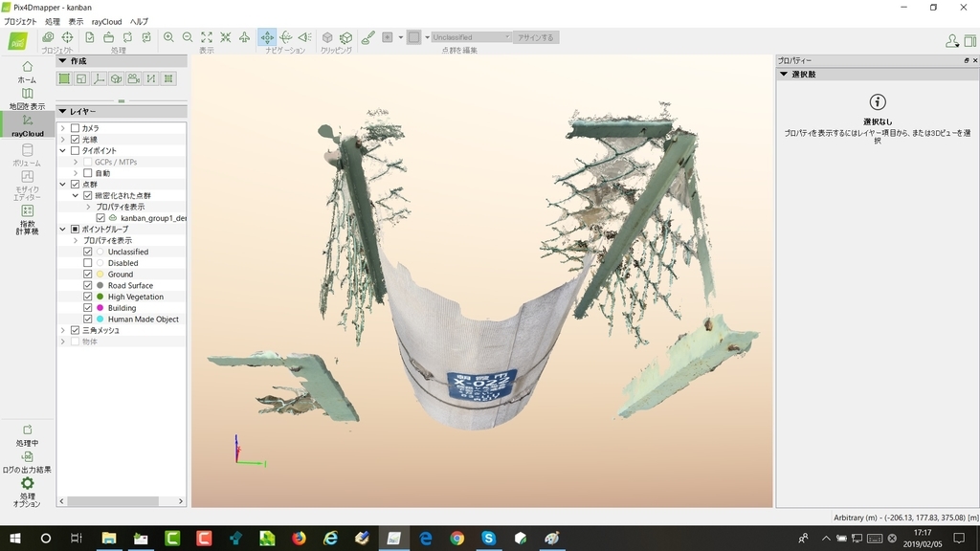This screenshot has width=980, height=551.
Task: Toggle the カメラ layer checkbox
Action: pyautogui.click(x=75, y=128)
